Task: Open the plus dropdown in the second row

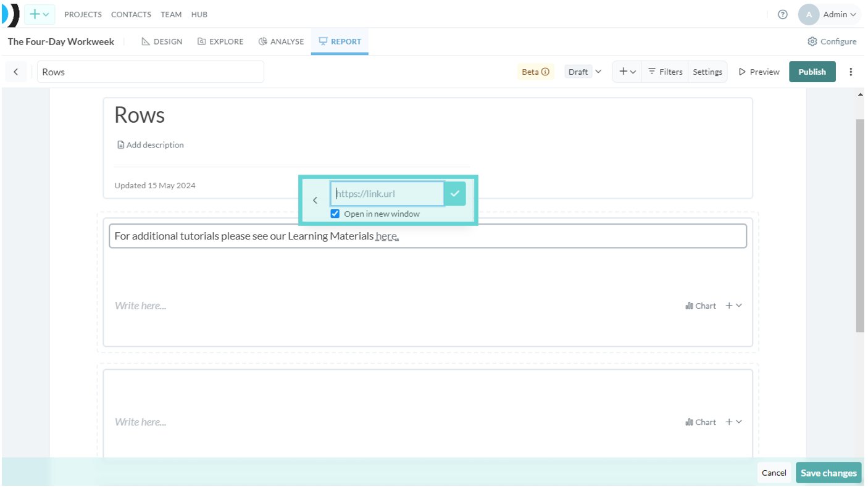Action: coord(733,422)
